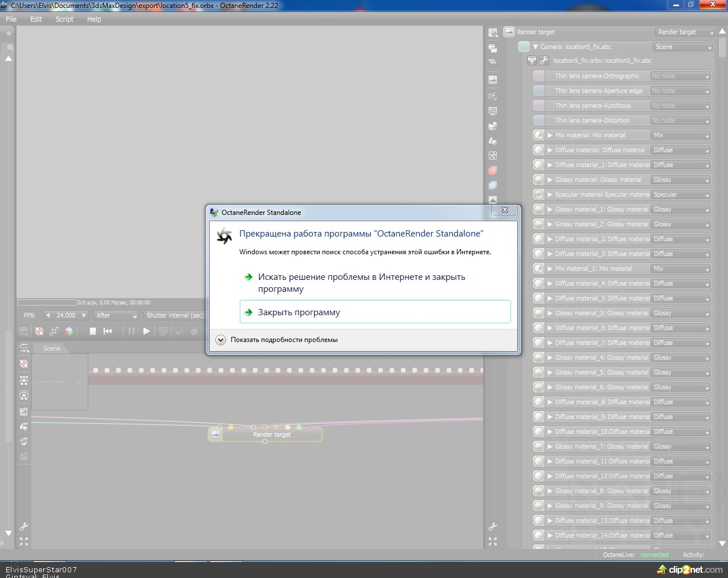Screen dimensions: 728x578
Task: Click the re-center icon in node graph sidebar
Action: 24,364
